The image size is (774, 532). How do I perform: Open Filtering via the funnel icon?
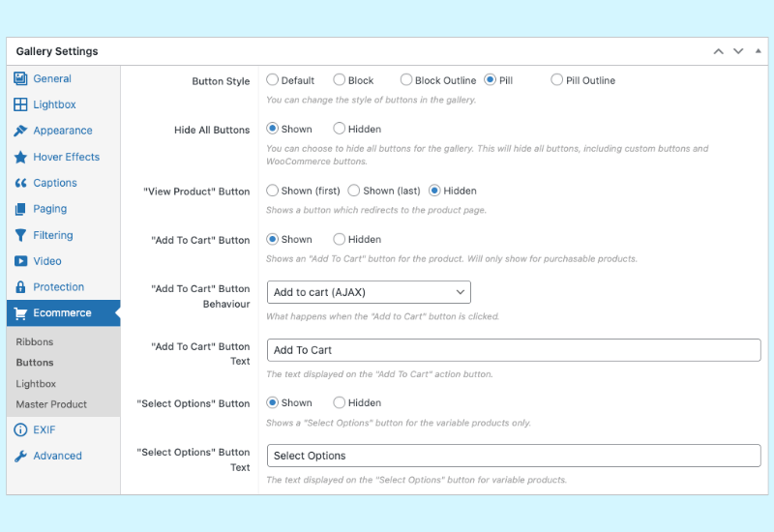tap(21, 235)
